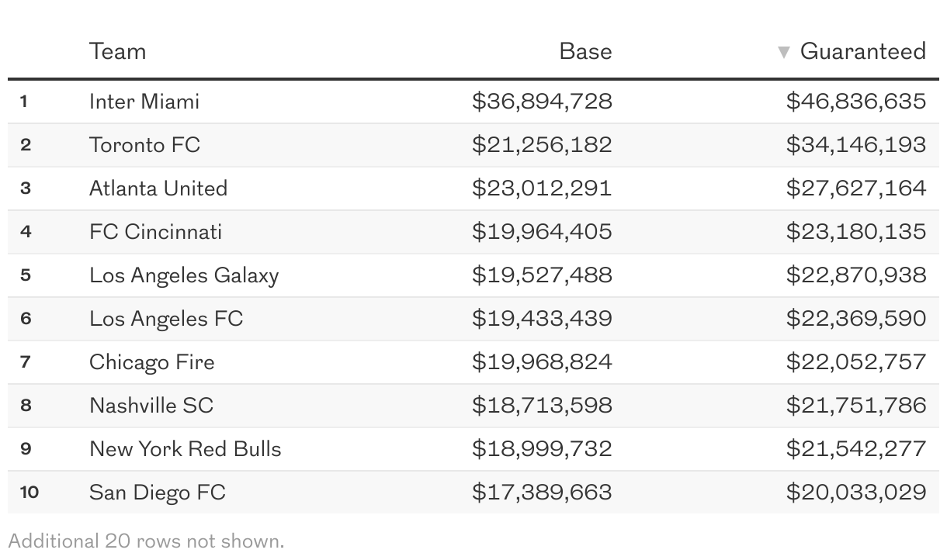Click the Los Angeles FC team name
Viewport: 947px width, 560px height.
(x=166, y=319)
